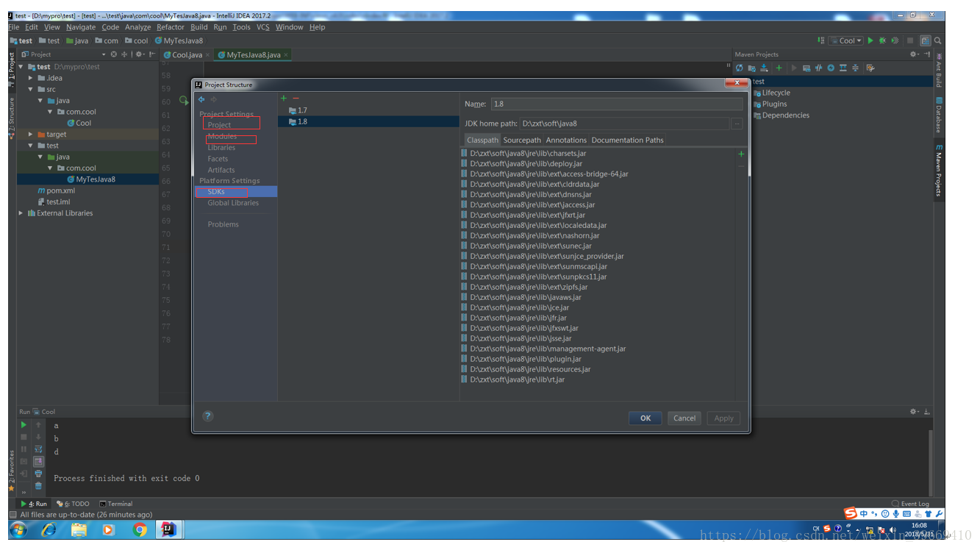980x550 pixels.
Task: Browse for JDK home path
Action: tap(737, 124)
